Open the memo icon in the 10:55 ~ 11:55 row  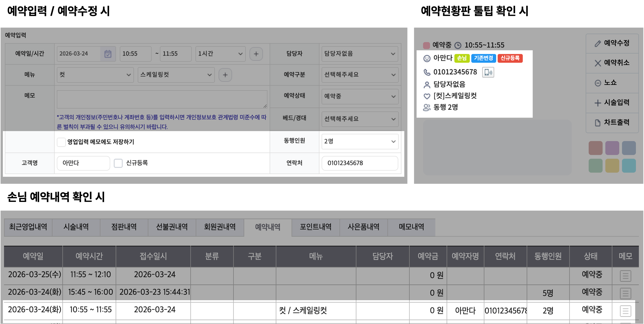625,311
